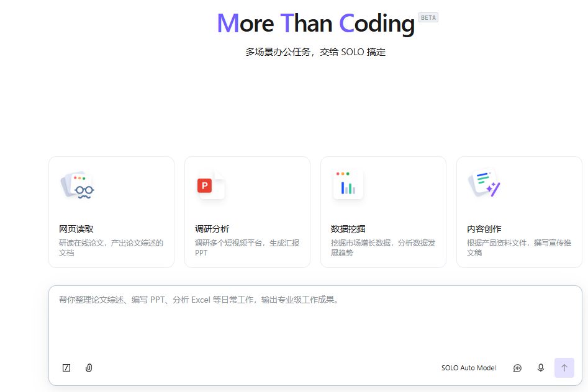Click the BETA badge near the title
This screenshot has width=588, height=392.
428,17
